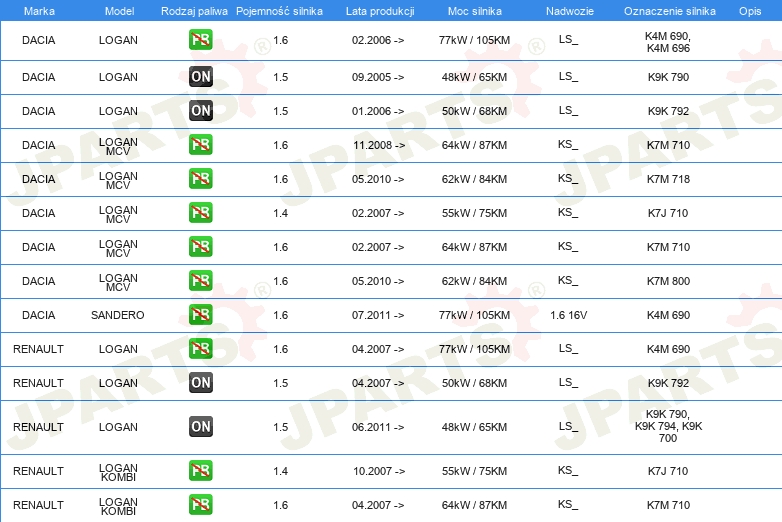The height and width of the screenshot is (522, 782).
Task: Click production date 10.2007 ->
Action: pos(379,471)
